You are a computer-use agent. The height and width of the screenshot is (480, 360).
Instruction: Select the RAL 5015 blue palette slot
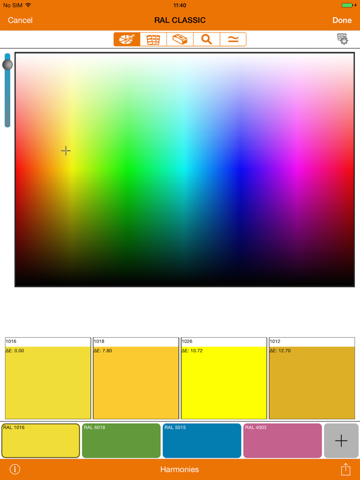click(202, 441)
